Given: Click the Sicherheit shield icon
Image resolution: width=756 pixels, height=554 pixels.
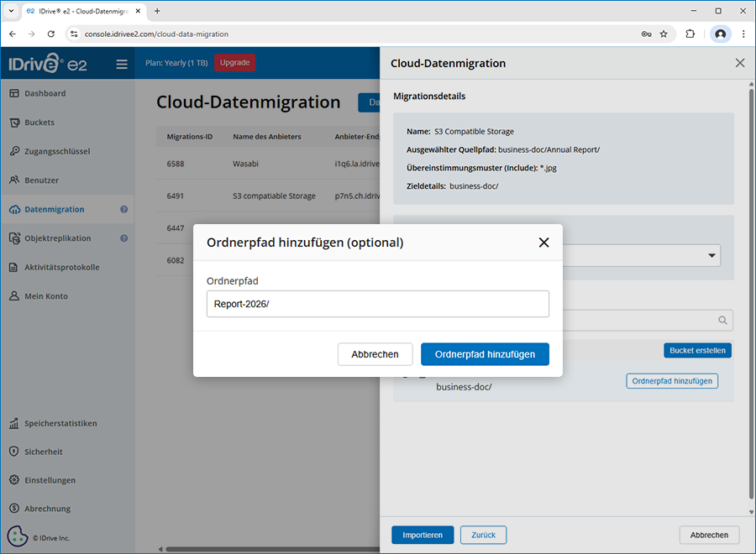Looking at the screenshot, I should tap(14, 452).
